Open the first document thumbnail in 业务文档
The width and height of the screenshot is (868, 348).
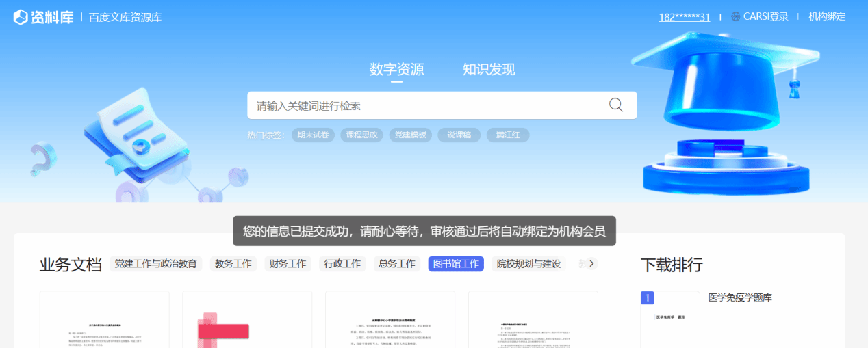(104, 319)
